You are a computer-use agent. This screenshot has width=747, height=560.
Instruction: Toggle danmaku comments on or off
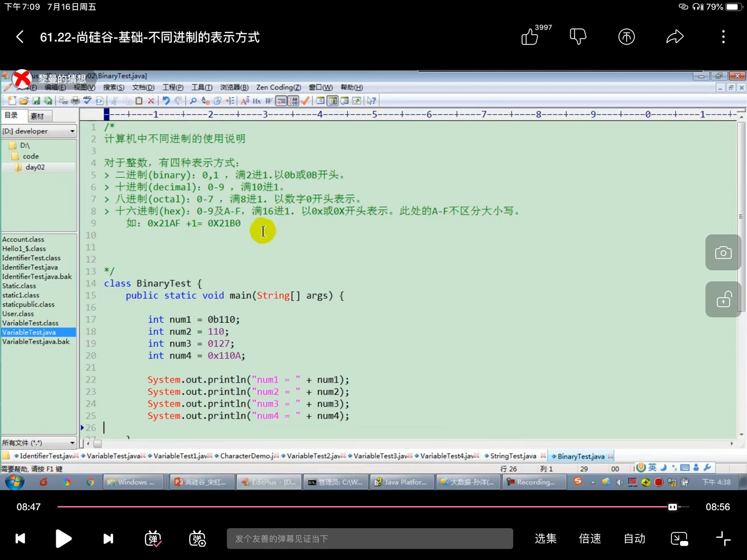click(153, 538)
